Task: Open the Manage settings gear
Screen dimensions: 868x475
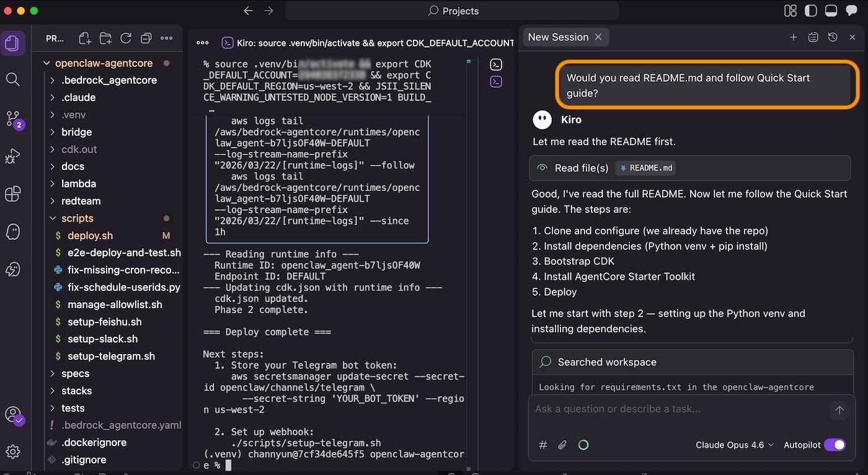Action: 12,451
